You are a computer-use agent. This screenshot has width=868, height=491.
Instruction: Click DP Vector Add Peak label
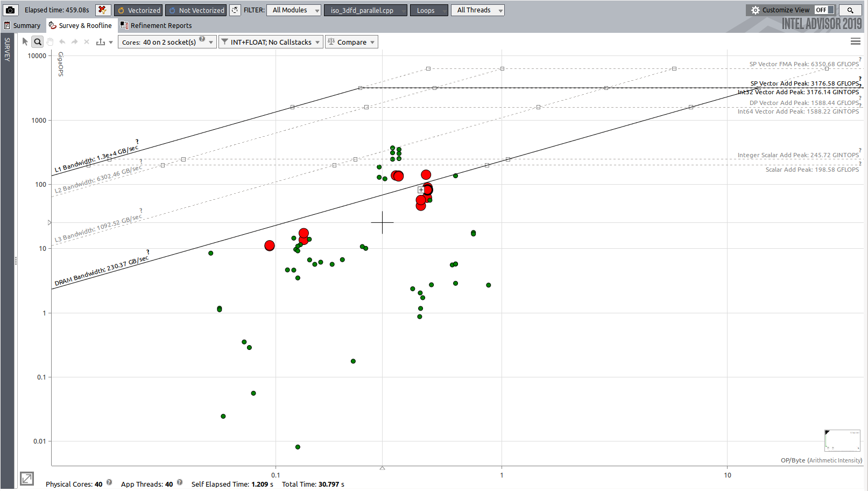(804, 103)
